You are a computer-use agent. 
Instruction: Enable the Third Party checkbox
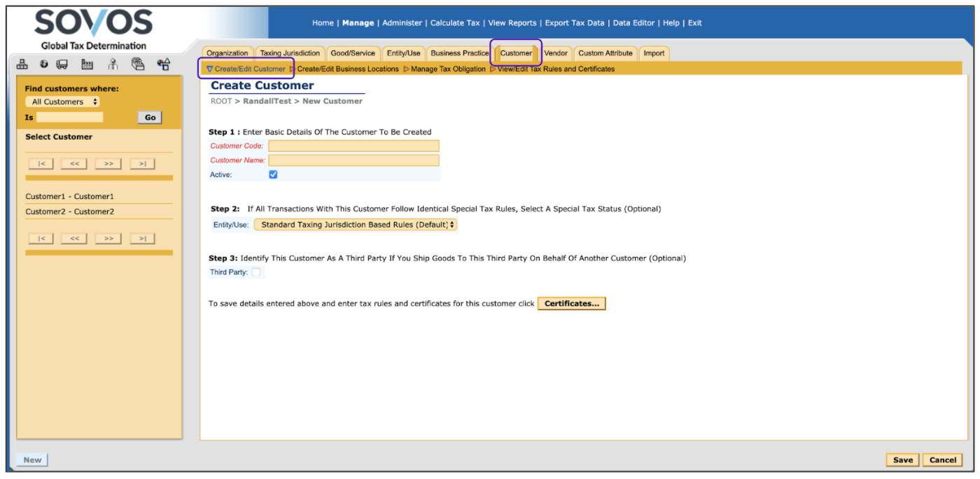click(x=256, y=272)
